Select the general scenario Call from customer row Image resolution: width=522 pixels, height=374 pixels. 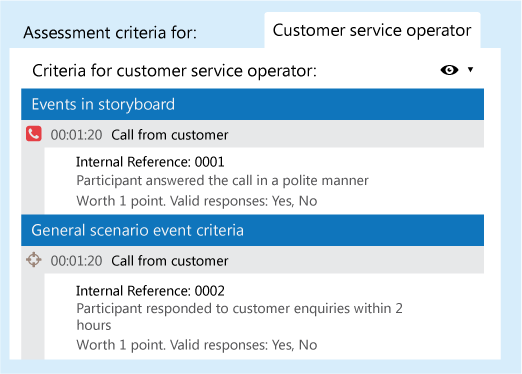(x=252, y=260)
